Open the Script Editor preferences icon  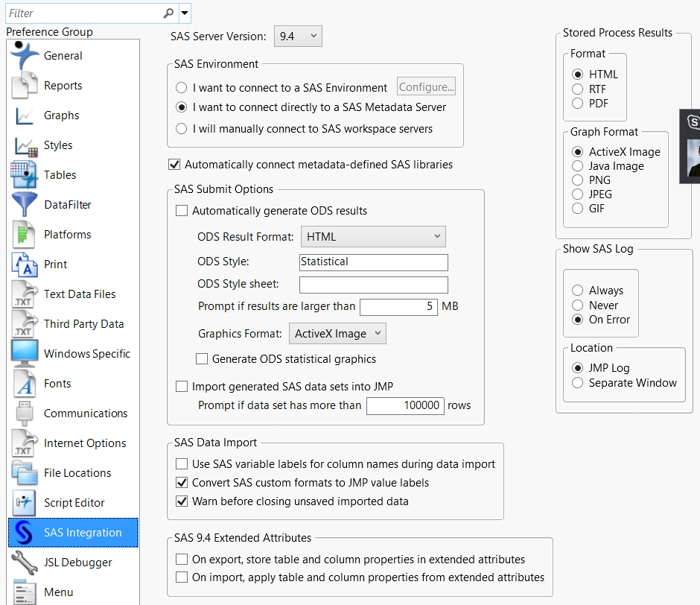coord(25,503)
